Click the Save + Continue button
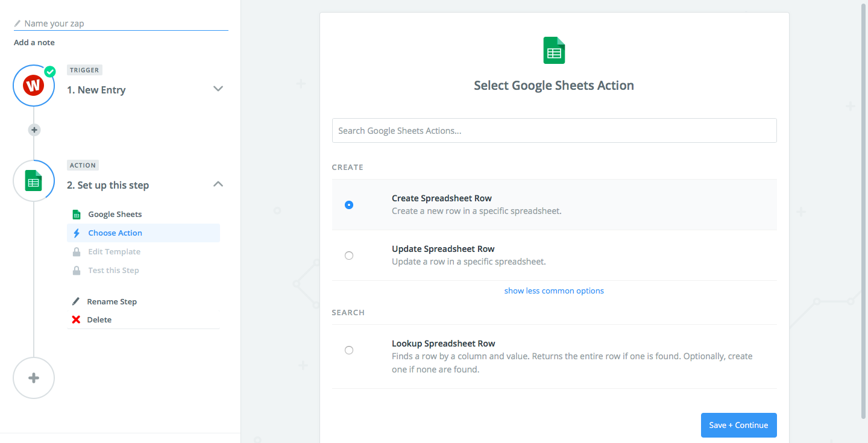 coord(738,425)
